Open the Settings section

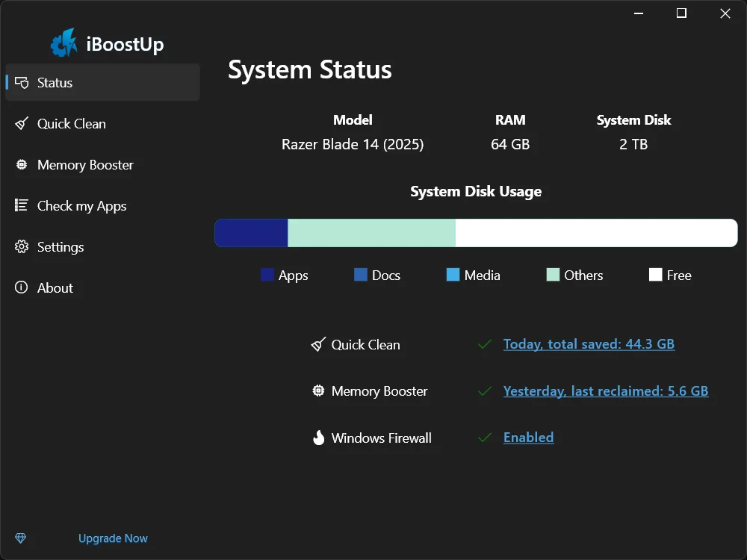pyautogui.click(x=102, y=246)
